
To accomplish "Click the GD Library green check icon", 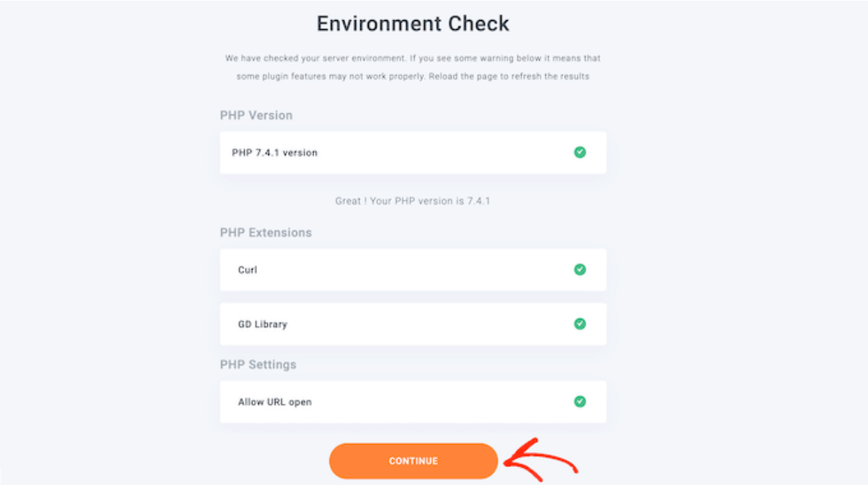I will [x=579, y=324].
